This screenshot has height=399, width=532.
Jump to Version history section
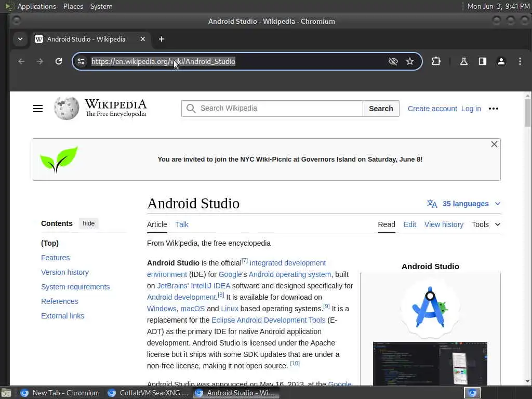(65, 272)
